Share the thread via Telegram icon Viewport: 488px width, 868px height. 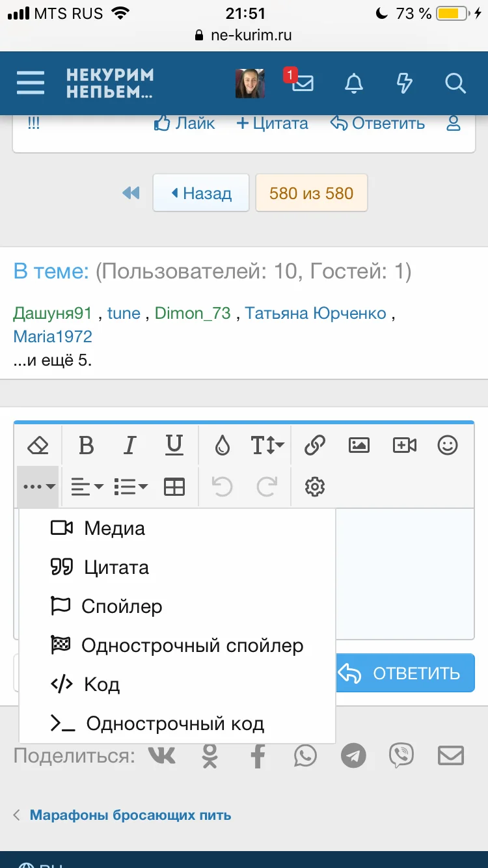click(354, 756)
